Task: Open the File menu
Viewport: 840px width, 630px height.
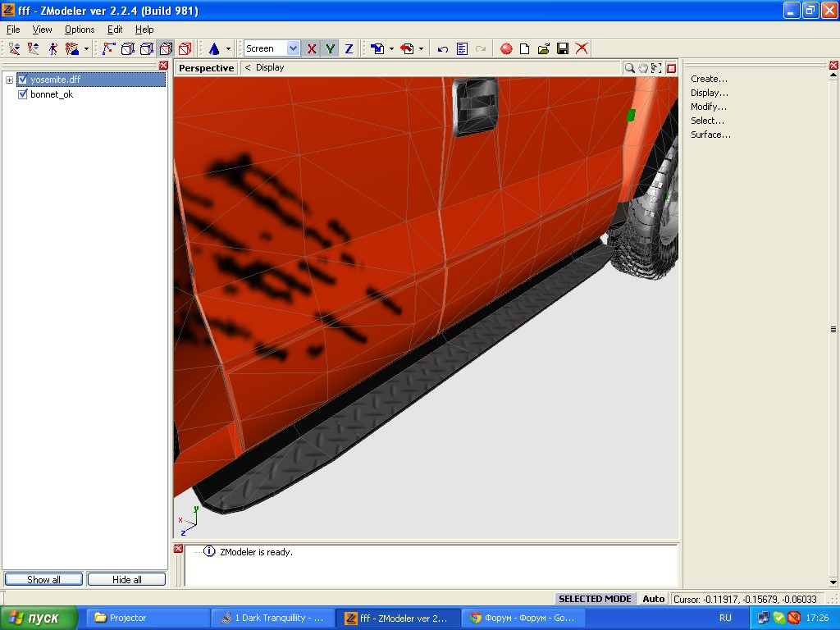Action: coord(13,30)
